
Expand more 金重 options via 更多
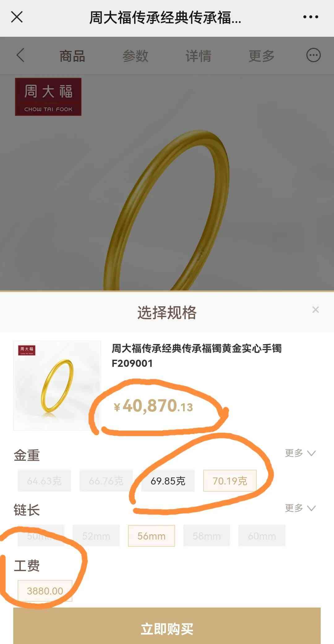tap(300, 453)
